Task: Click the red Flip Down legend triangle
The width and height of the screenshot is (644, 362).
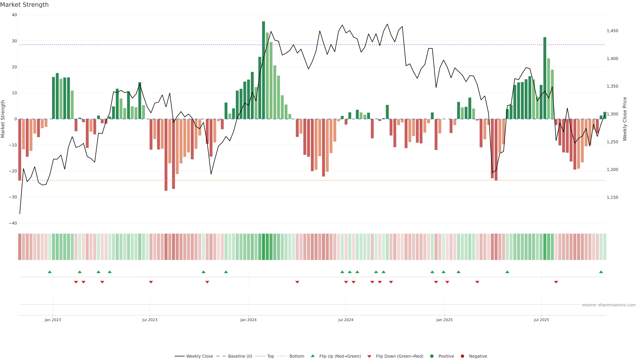Action: [369, 356]
